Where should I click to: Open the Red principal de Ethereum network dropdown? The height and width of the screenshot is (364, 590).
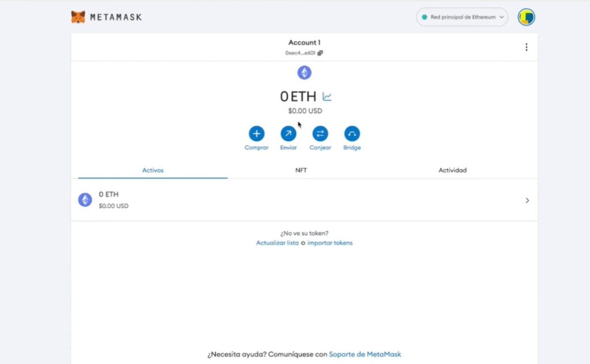point(462,17)
